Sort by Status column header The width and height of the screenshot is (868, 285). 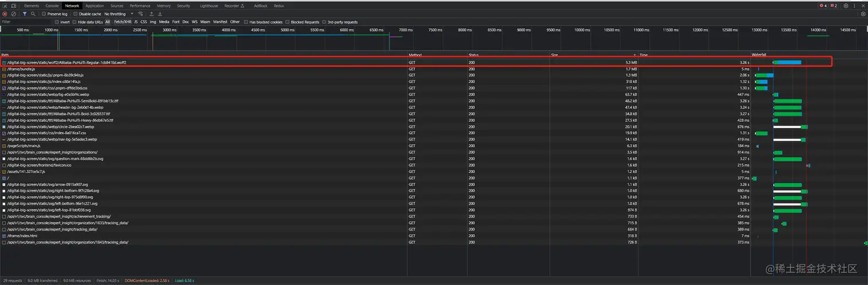click(509, 55)
